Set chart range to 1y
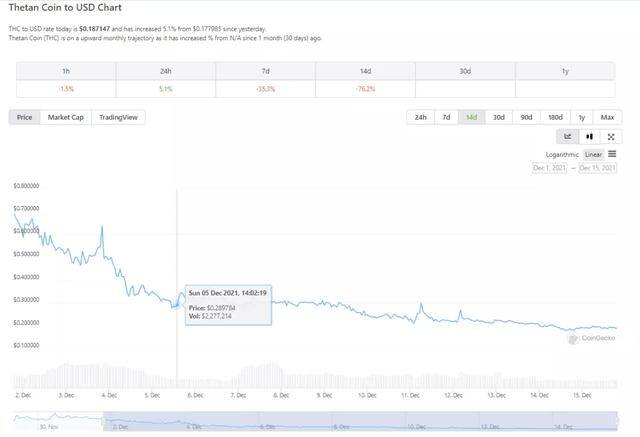640x437 pixels. coord(582,117)
